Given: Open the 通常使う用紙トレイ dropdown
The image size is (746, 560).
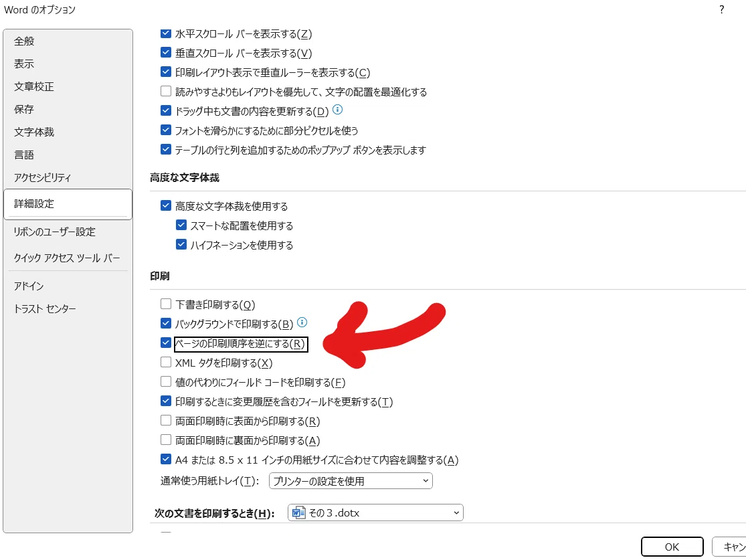Looking at the screenshot, I should click(351, 481).
